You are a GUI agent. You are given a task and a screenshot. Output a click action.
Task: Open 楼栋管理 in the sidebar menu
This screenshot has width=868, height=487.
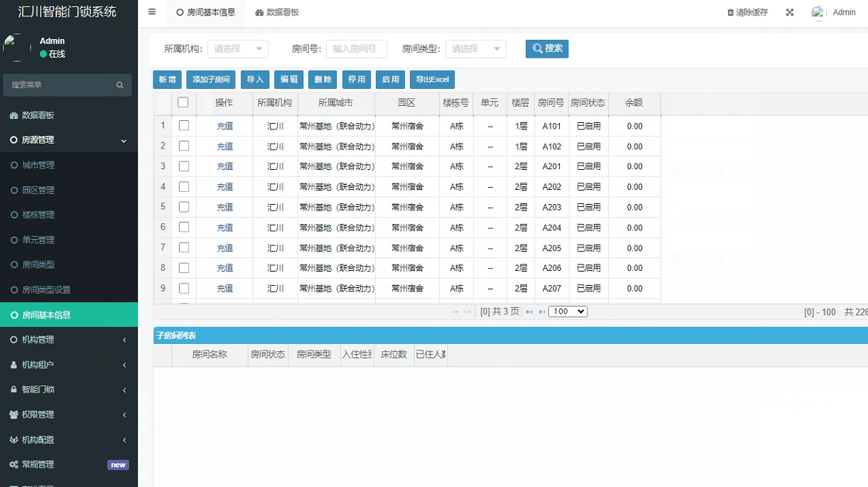point(38,215)
